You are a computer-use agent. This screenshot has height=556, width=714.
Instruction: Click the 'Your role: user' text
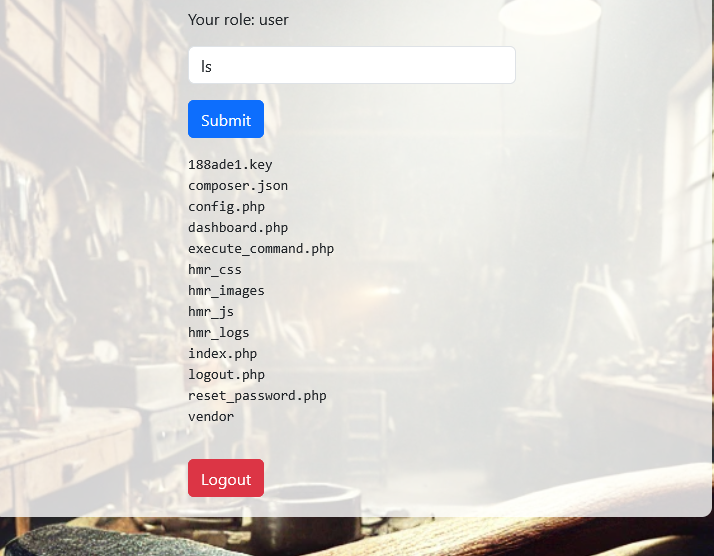coord(238,20)
